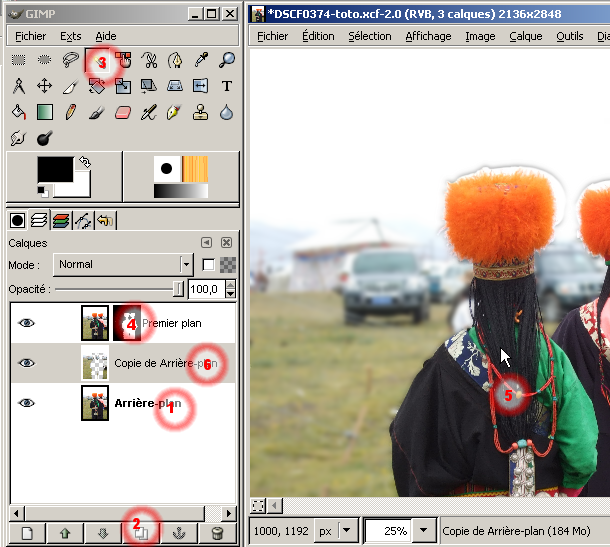Image resolution: width=610 pixels, height=547 pixels.
Task: Toggle visibility of Premier plan layer
Action: tap(26, 323)
